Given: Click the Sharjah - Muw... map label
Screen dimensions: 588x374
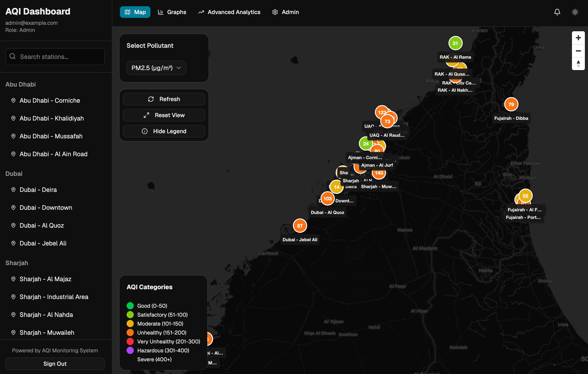Looking at the screenshot, I should tap(378, 187).
